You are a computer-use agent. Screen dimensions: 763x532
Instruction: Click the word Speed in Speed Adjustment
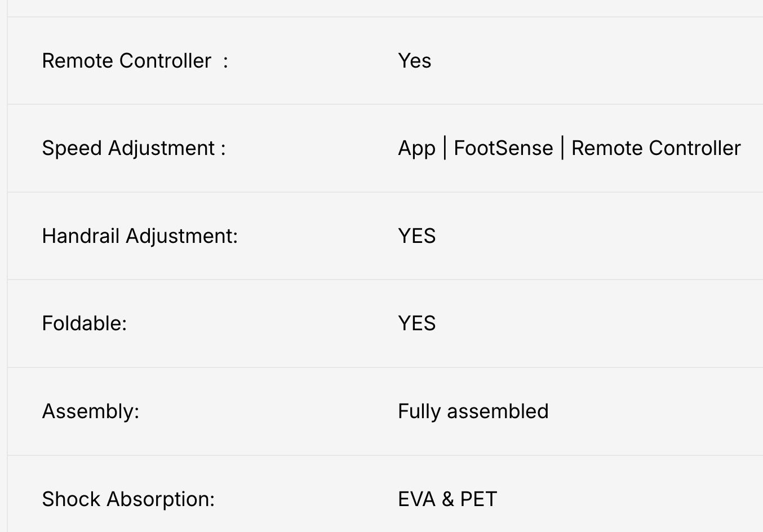tap(72, 148)
